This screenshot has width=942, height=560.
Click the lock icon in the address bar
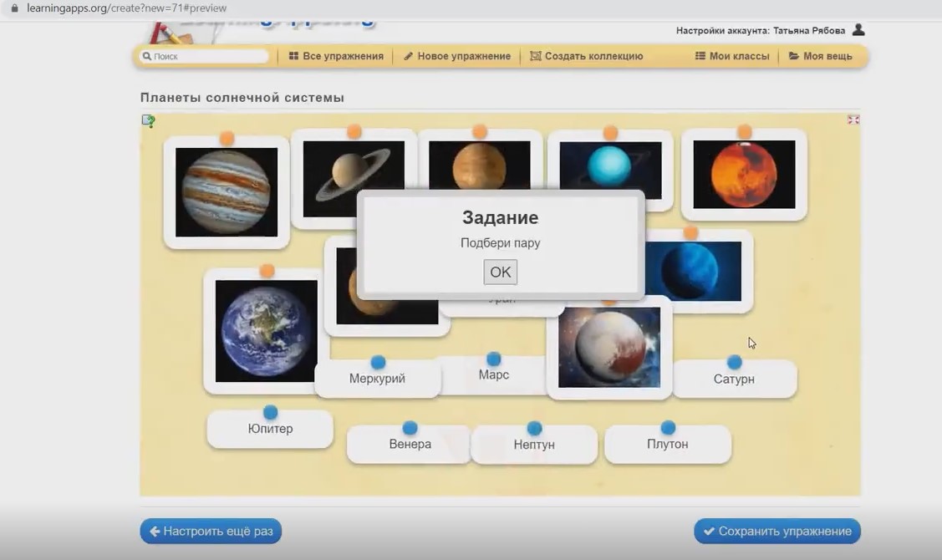14,8
